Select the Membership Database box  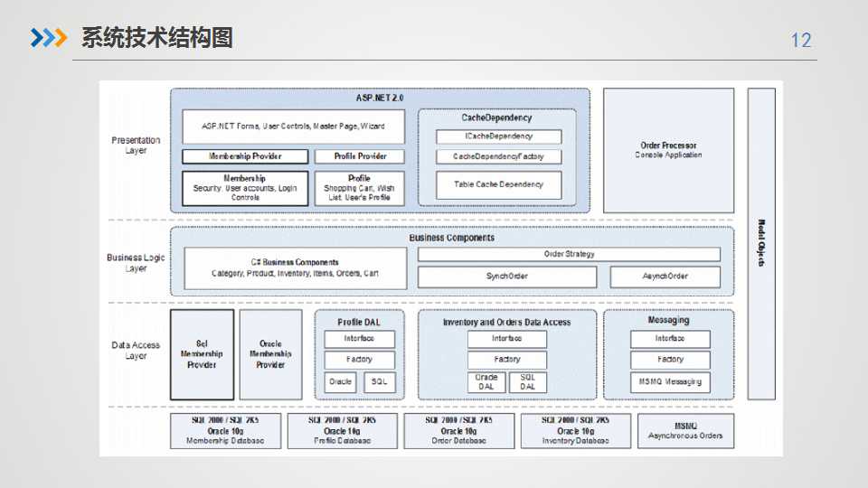pyautogui.click(x=225, y=430)
